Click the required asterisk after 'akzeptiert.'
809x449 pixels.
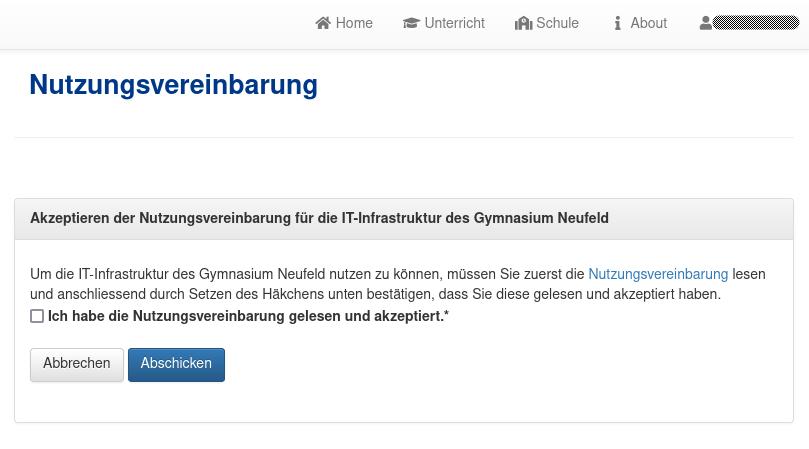[446, 316]
